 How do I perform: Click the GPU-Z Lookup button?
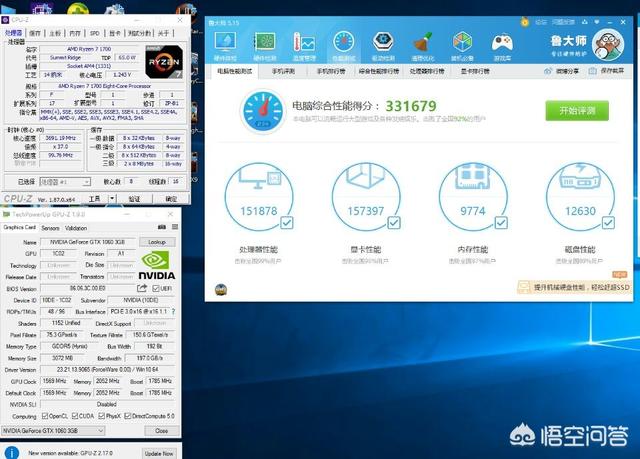click(157, 242)
